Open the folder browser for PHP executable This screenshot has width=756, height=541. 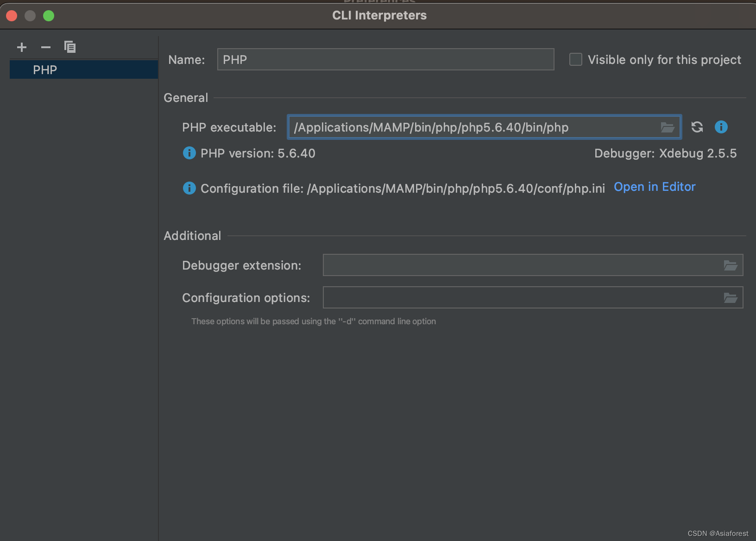(668, 127)
